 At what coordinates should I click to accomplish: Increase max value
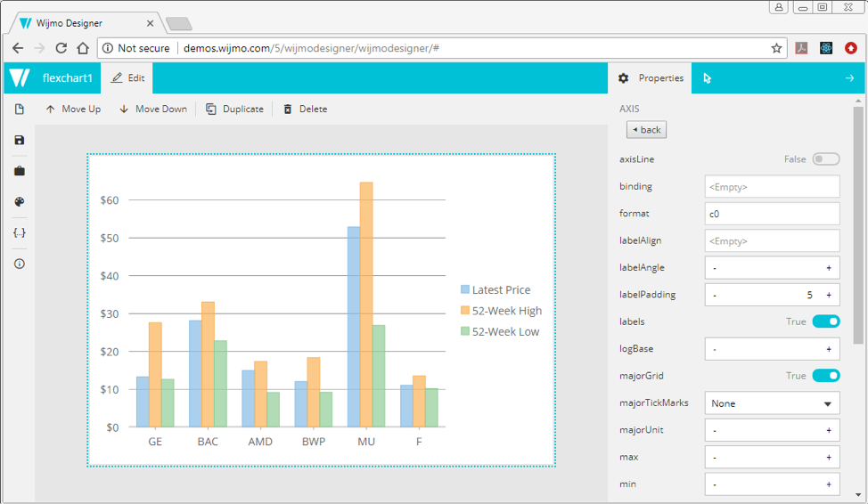[x=829, y=458]
